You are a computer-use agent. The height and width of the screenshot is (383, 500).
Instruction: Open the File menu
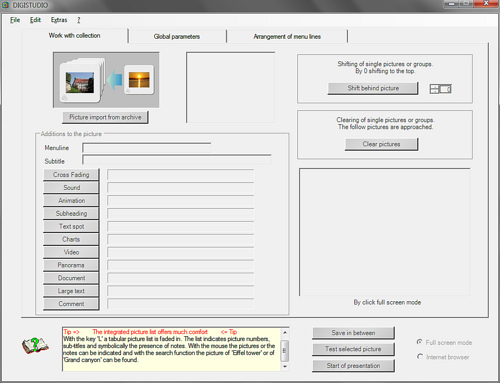pyautogui.click(x=15, y=20)
